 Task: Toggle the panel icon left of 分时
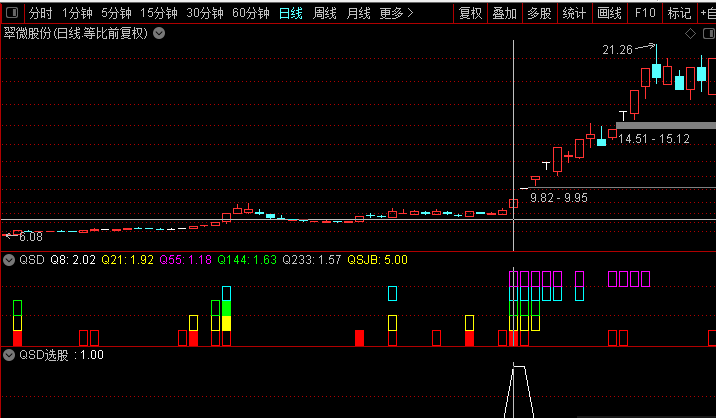[12, 13]
